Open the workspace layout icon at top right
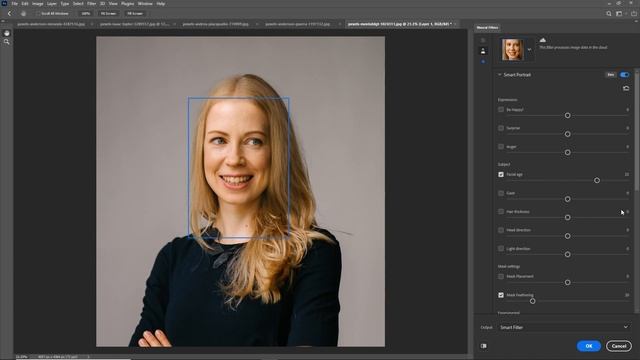Screen dimensions: 640x360 click(x=619, y=13)
